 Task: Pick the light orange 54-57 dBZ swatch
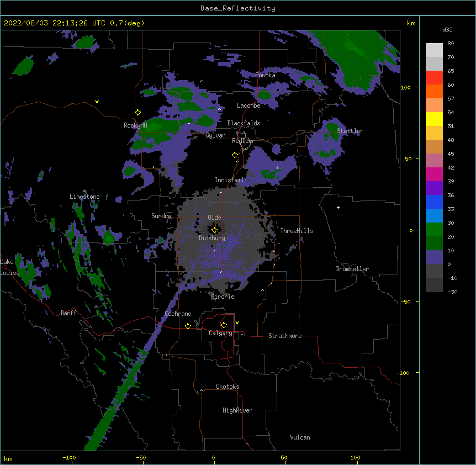tap(434, 105)
